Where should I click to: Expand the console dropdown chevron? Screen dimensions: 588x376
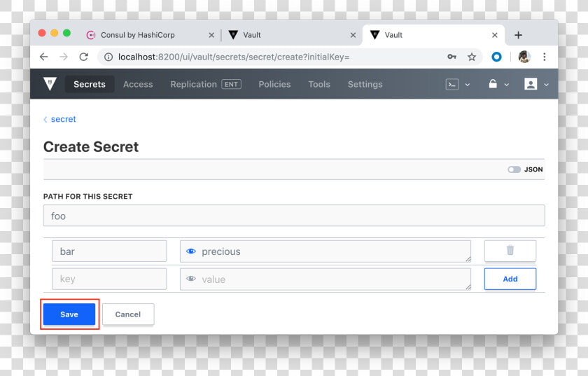tap(468, 85)
